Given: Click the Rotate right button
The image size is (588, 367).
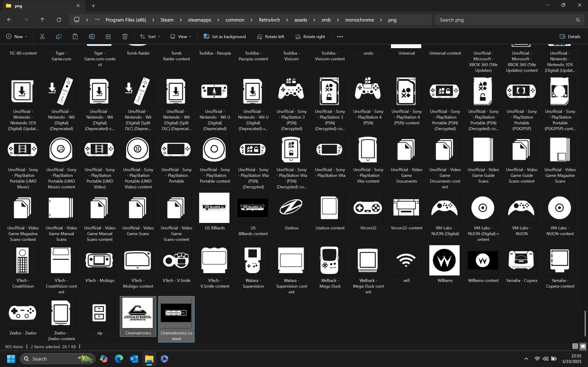Looking at the screenshot, I should point(310,37).
